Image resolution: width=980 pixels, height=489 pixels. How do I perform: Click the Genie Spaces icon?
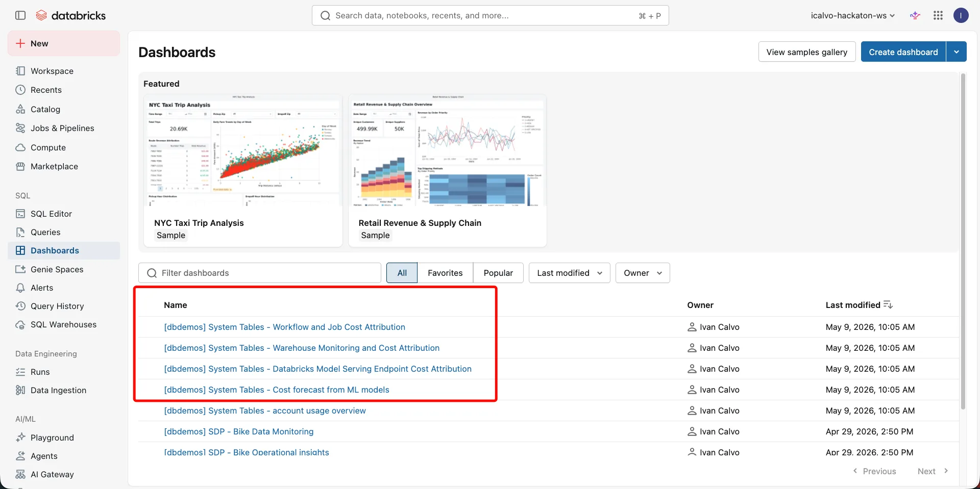(x=20, y=269)
